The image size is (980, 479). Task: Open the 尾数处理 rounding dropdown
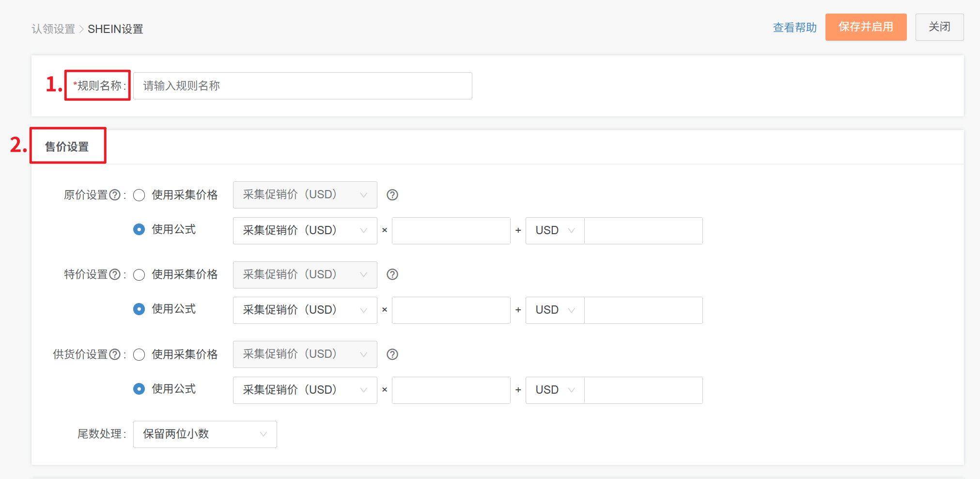[x=205, y=434]
